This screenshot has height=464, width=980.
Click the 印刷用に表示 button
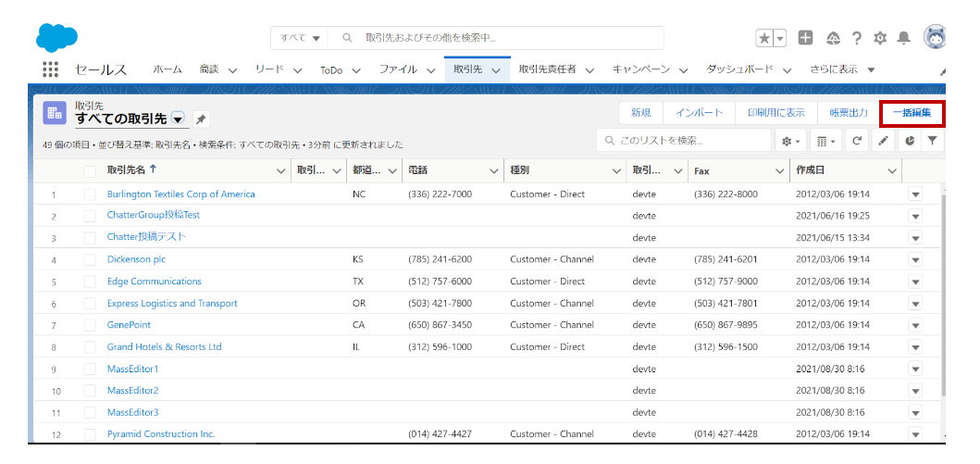tap(776, 113)
